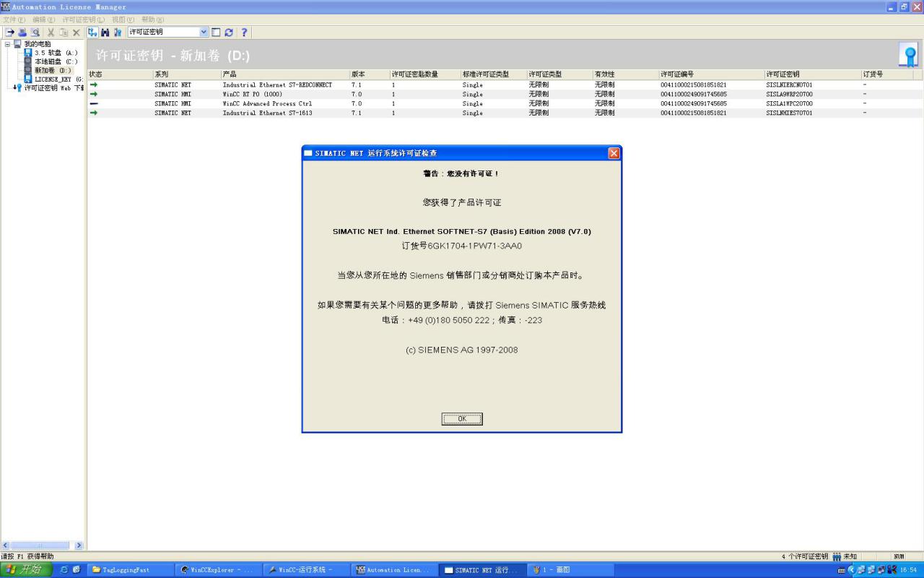This screenshot has height=578, width=924.
Task: Click the toolbar icon right of the binoculars
Action: 118,33
